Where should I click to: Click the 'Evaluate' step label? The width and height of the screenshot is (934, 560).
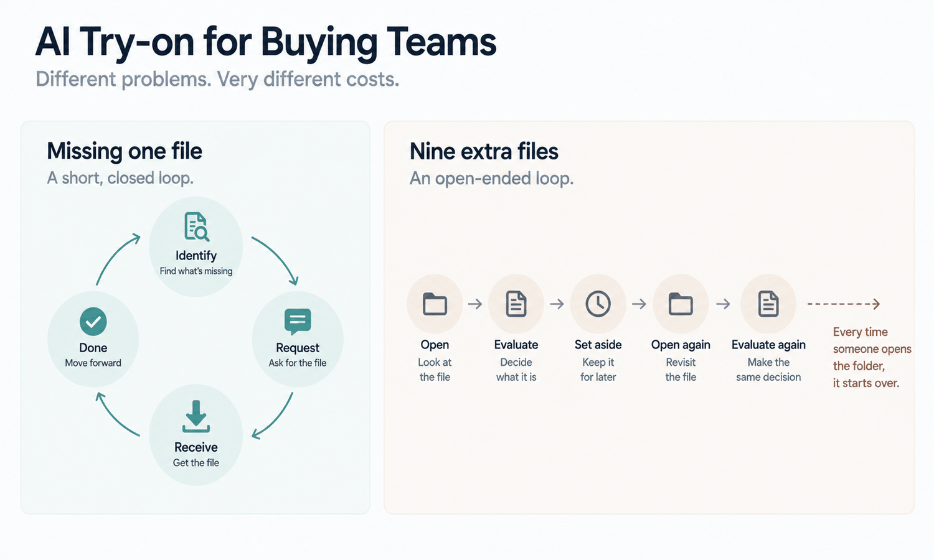pos(516,345)
